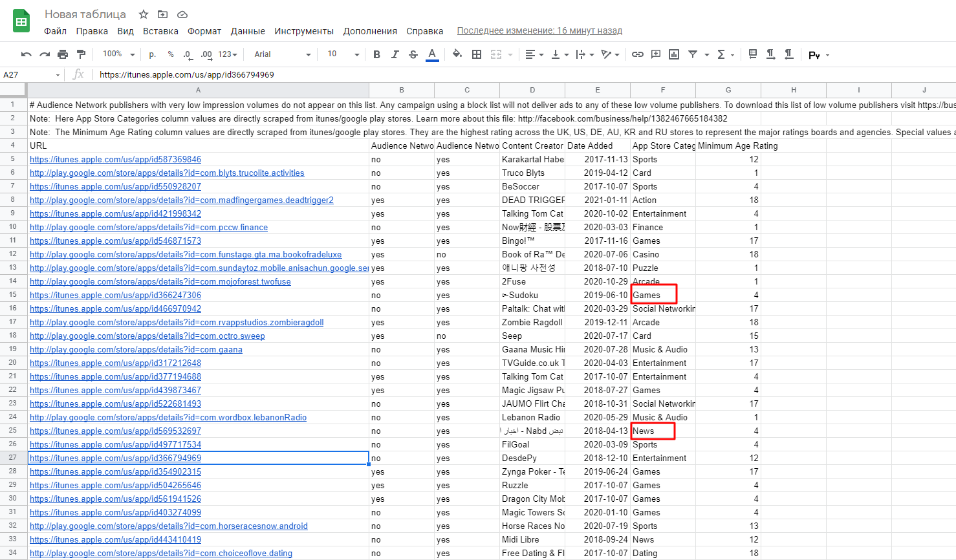
Task: Insert a comment via toolbar icon
Action: coord(655,54)
